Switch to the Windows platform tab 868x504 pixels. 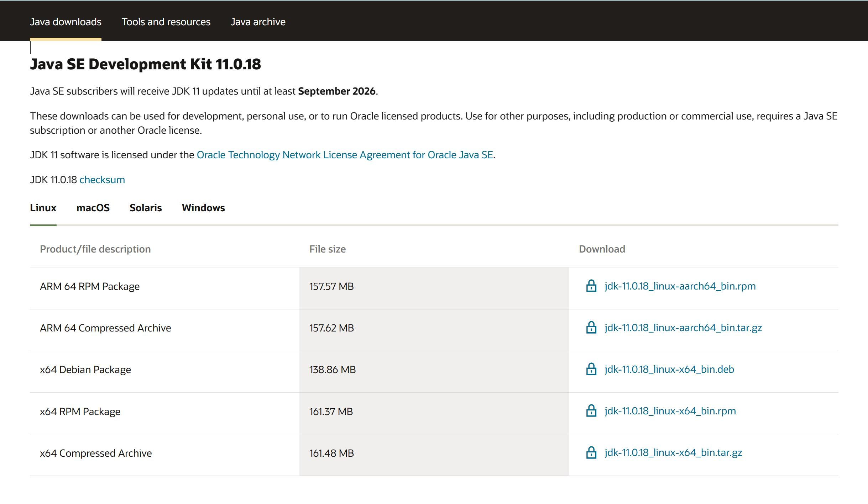coord(203,208)
